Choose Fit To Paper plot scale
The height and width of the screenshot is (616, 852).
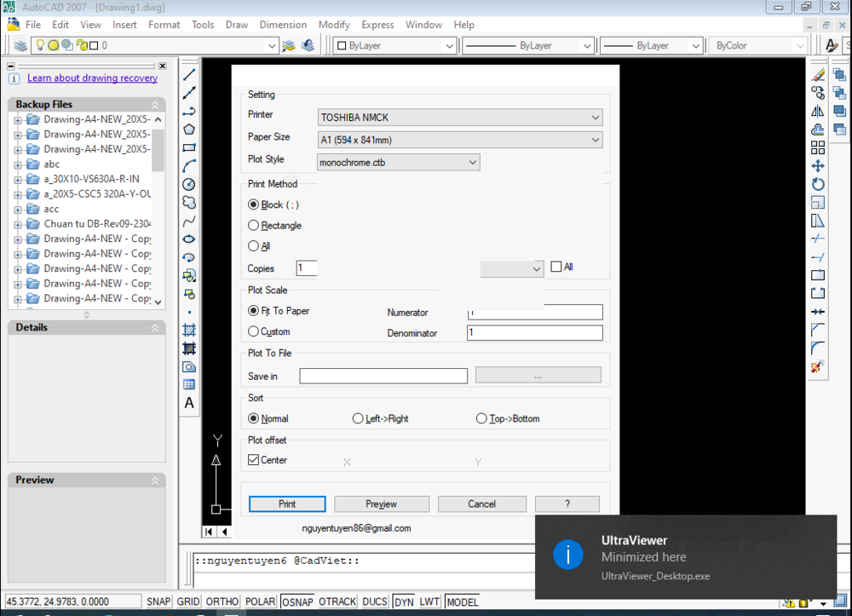(x=279, y=311)
